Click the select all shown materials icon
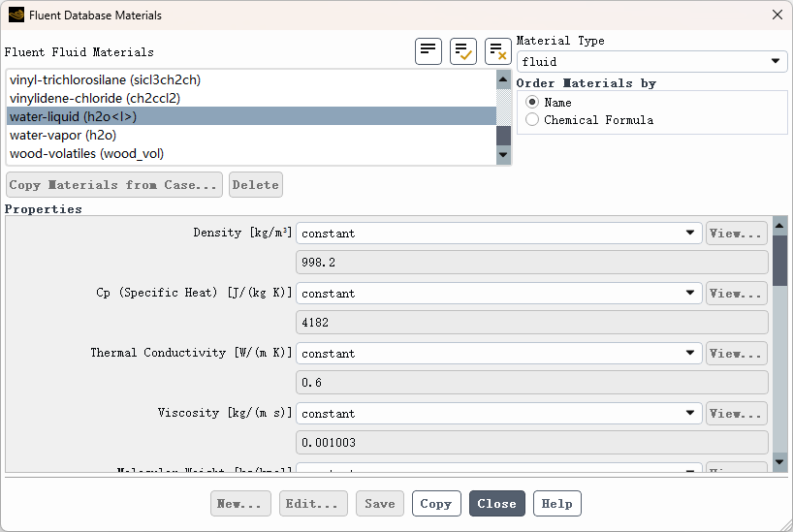This screenshot has width=793, height=532. 463,51
